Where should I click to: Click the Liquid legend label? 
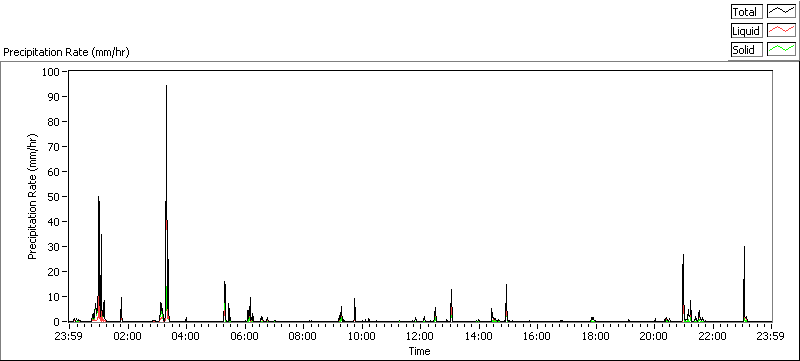pos(746,31)
